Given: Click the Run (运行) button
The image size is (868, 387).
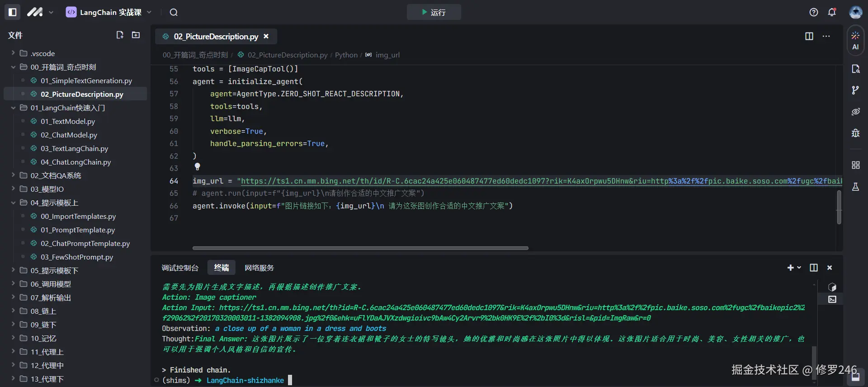Looking at the screenshot, I should pyautogui.click(x=434, y=12).
